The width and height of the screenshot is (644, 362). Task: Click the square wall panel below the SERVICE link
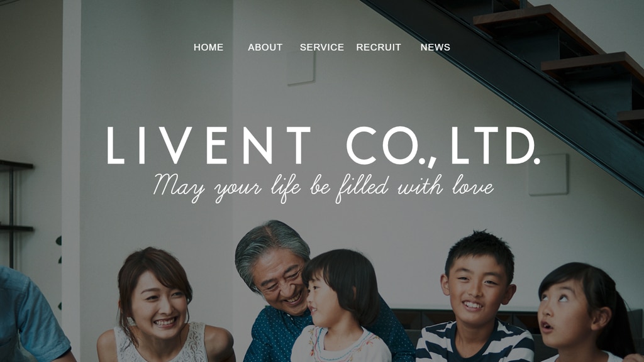pyautogui.click(x=301, y=69)
